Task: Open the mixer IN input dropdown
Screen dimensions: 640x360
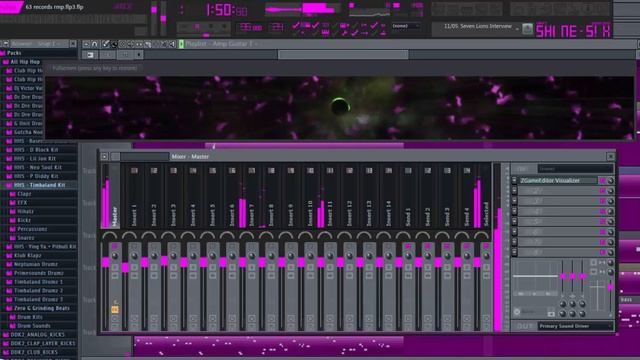Action: [x=576, y=169]
